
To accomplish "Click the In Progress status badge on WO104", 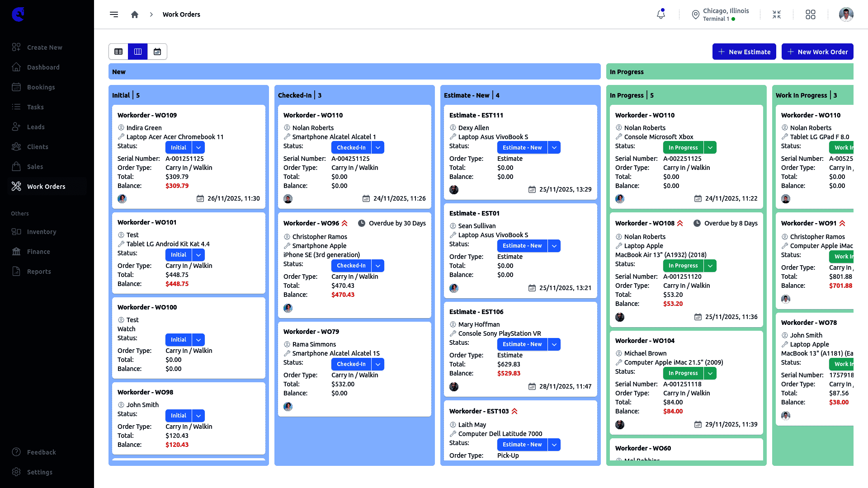I will (683, 373).
